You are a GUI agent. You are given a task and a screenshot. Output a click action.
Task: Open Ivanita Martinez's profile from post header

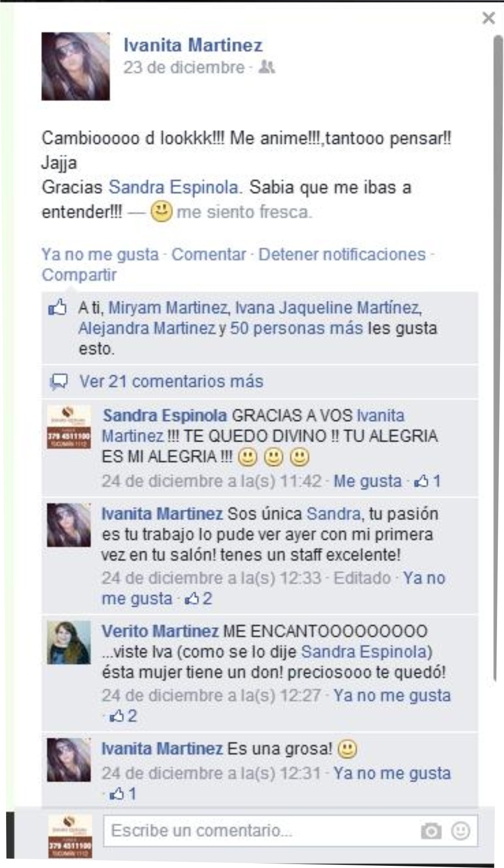(193, 45)
